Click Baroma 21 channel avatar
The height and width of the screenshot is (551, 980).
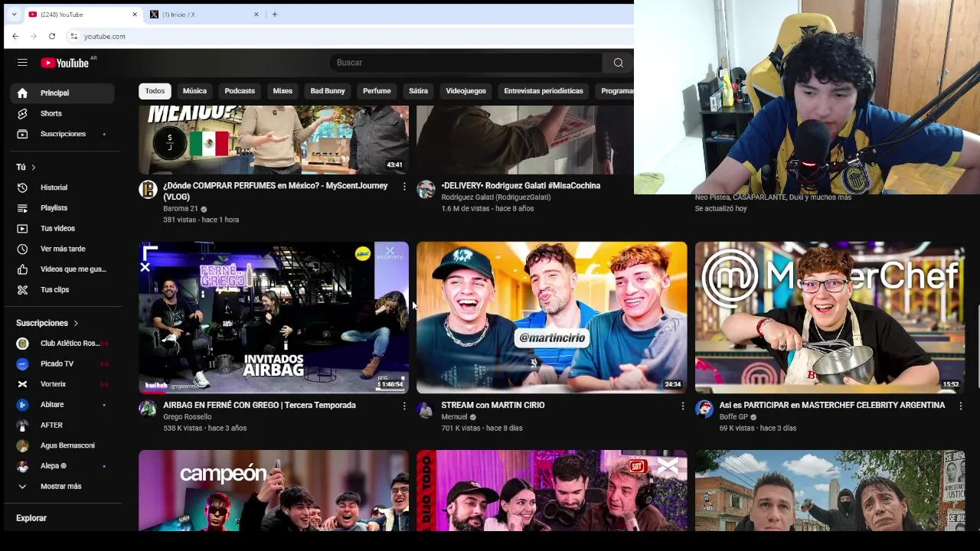pos(148,190)
